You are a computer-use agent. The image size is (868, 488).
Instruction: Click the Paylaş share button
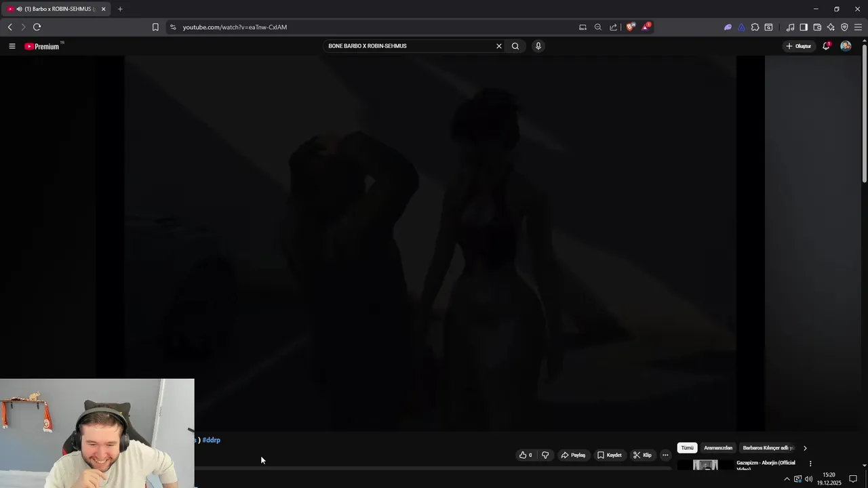pos(573,455)
